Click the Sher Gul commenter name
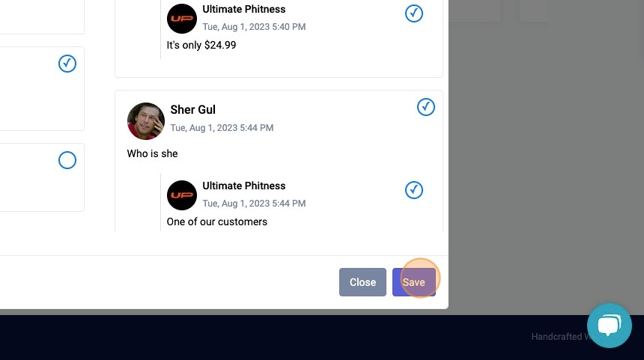The image size is (644, 360). click(x=192, y=109)
